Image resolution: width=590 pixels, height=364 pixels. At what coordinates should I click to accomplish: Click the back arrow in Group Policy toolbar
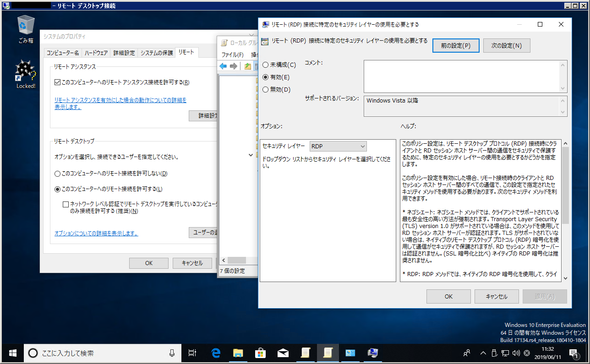tap(223, 66)
